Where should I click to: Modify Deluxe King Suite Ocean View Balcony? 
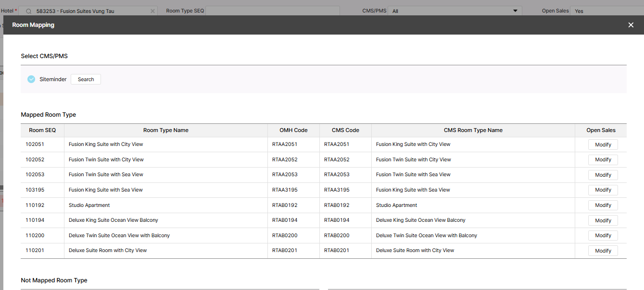point(603,220)
